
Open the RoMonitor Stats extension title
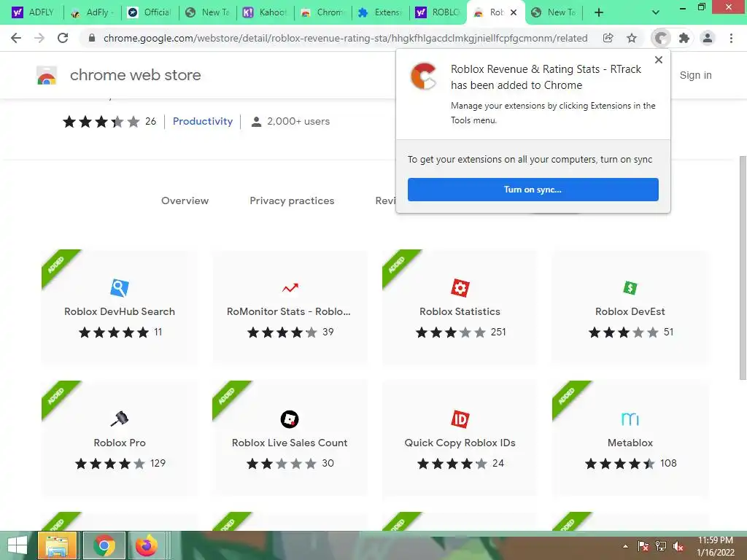[x=289, y=311]
